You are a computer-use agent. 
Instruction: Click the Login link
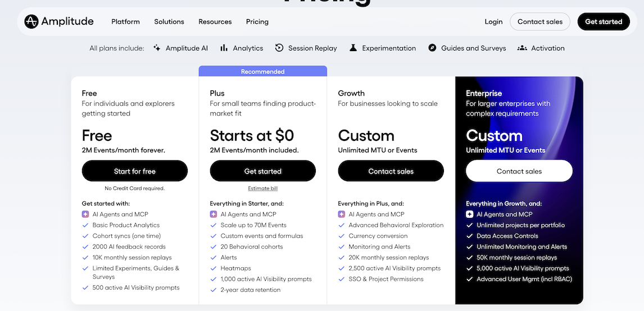pyautogui.click(x=494, y=22)
